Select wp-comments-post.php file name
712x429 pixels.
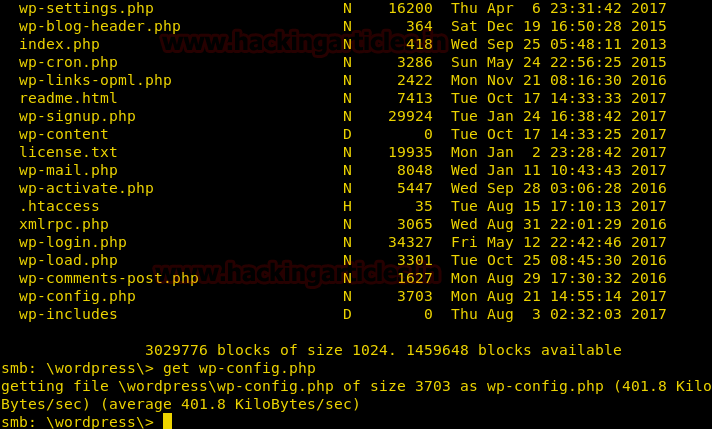click(109, 278)
